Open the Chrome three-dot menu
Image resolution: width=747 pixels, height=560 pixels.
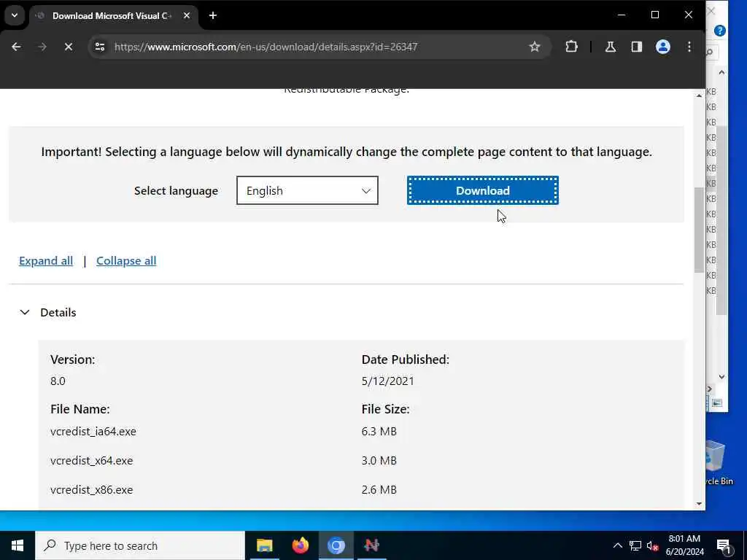click(689, 47)
